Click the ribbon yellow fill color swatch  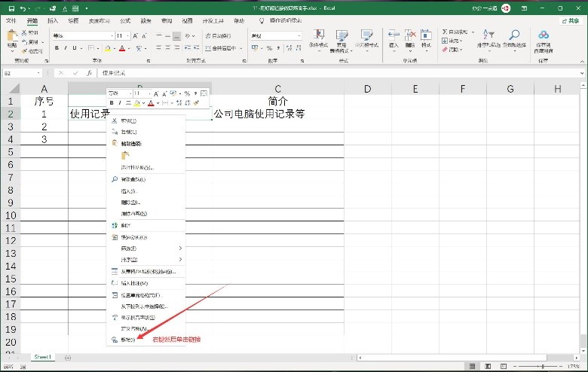[x=108, y=48]
